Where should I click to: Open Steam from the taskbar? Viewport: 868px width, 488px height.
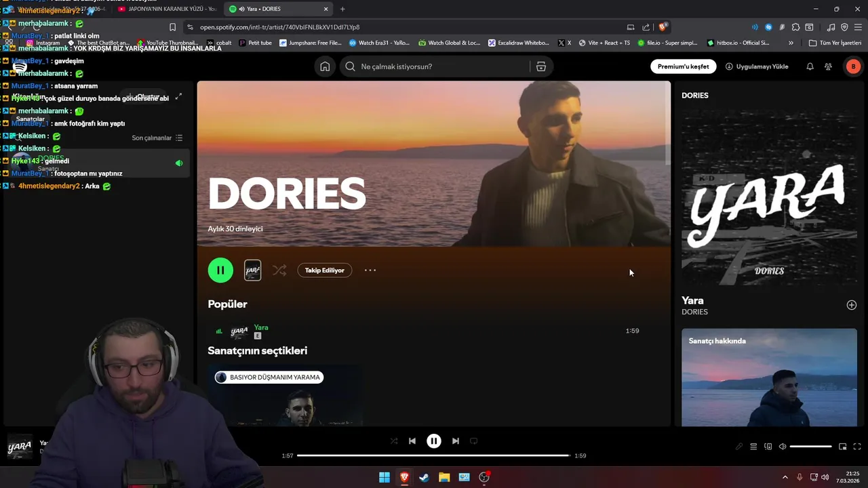tap(424, 477)
